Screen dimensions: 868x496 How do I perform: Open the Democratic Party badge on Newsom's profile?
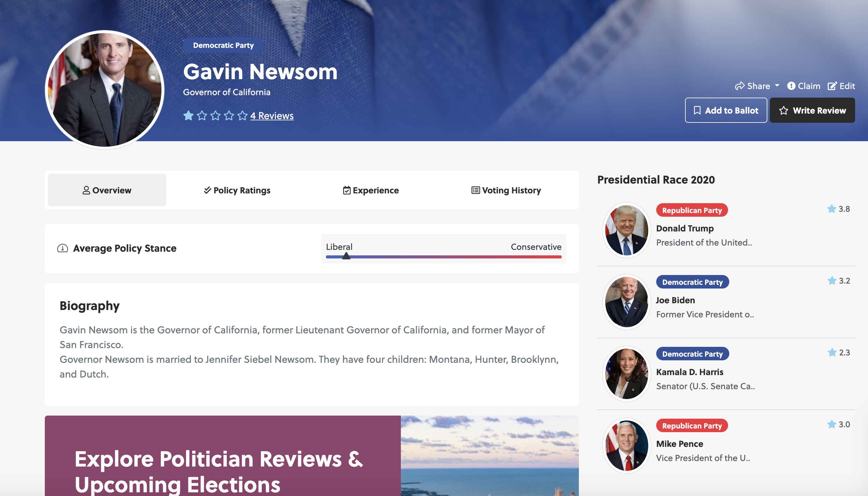point(223,45)
